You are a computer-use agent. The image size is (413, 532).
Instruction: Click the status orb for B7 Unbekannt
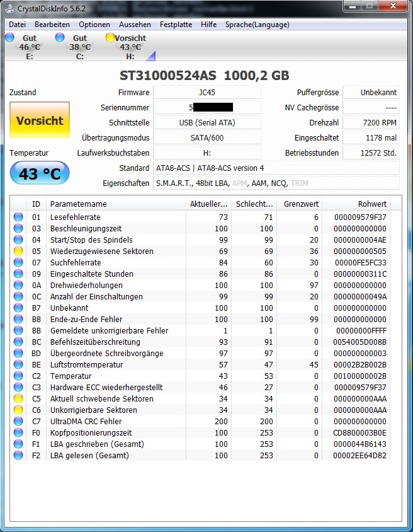click(18, 308)
